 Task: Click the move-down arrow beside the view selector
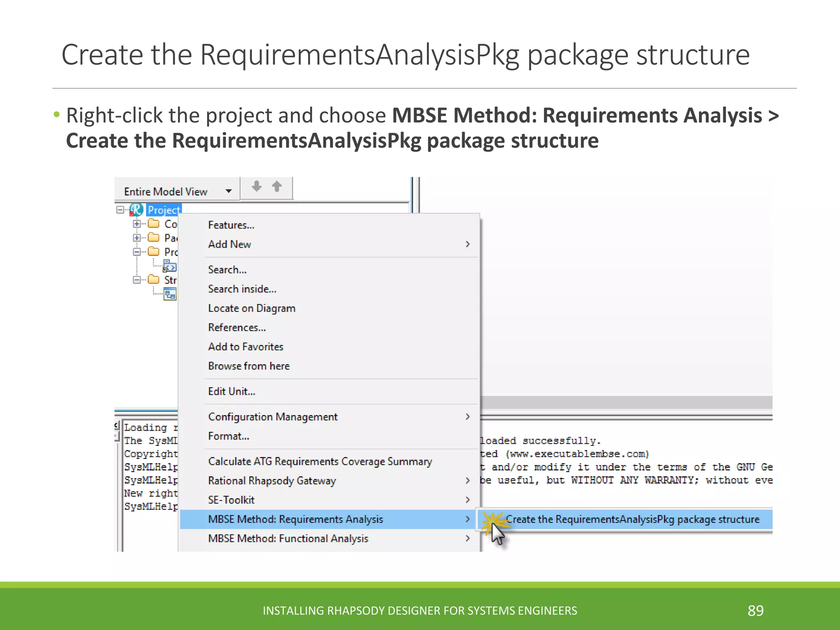257,186
